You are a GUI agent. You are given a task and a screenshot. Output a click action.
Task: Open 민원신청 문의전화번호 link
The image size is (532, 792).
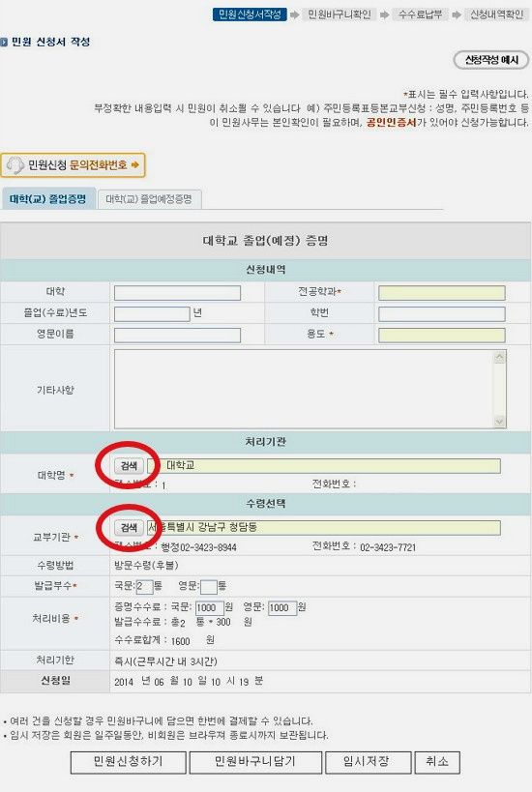click(74, 165)
